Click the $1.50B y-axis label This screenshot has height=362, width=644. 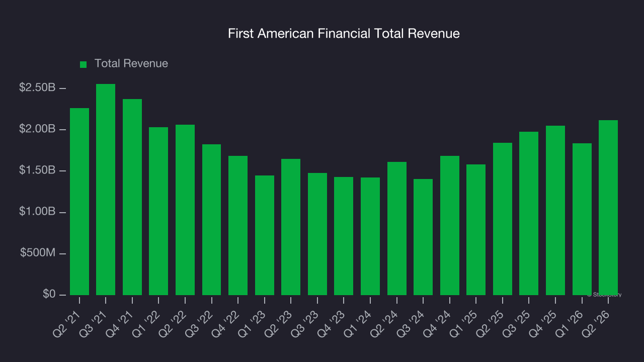[x=37, y=170]
